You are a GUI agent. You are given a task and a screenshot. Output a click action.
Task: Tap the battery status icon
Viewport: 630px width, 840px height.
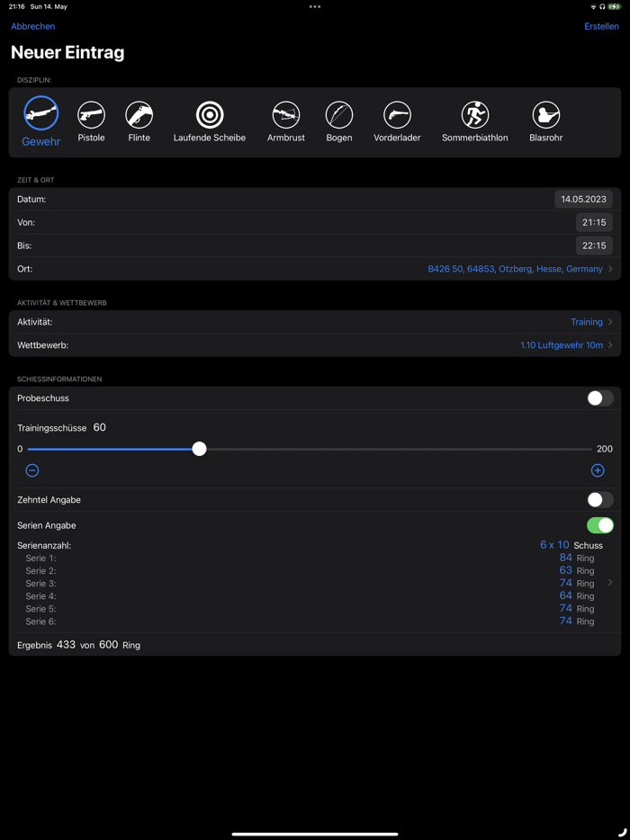coord(615,7)
